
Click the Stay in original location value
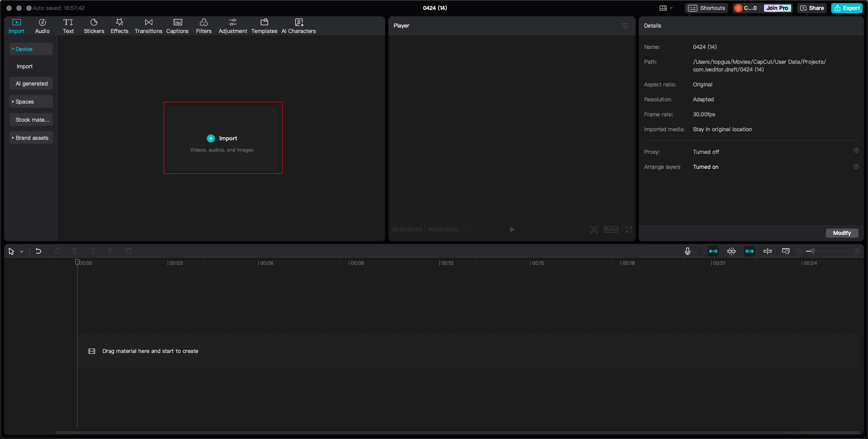point(722,129)
